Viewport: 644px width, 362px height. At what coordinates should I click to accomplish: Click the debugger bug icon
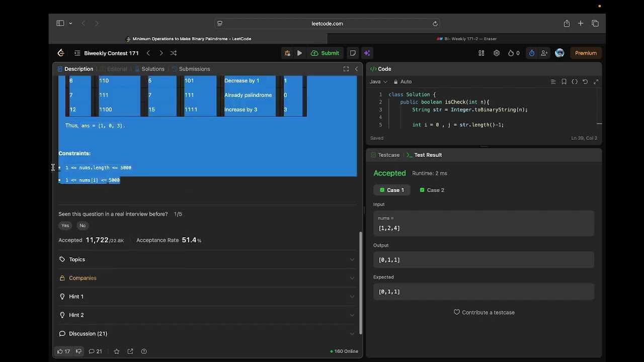click(287, 53)
